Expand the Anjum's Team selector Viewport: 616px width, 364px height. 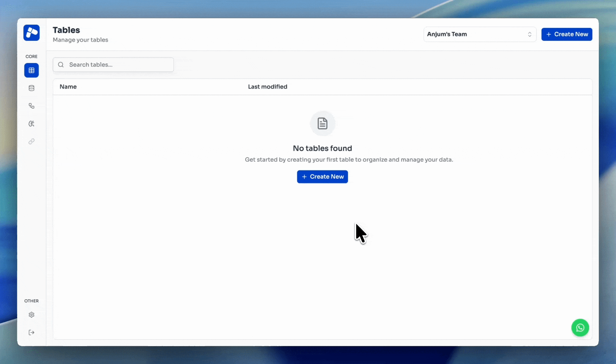[475, 34]
